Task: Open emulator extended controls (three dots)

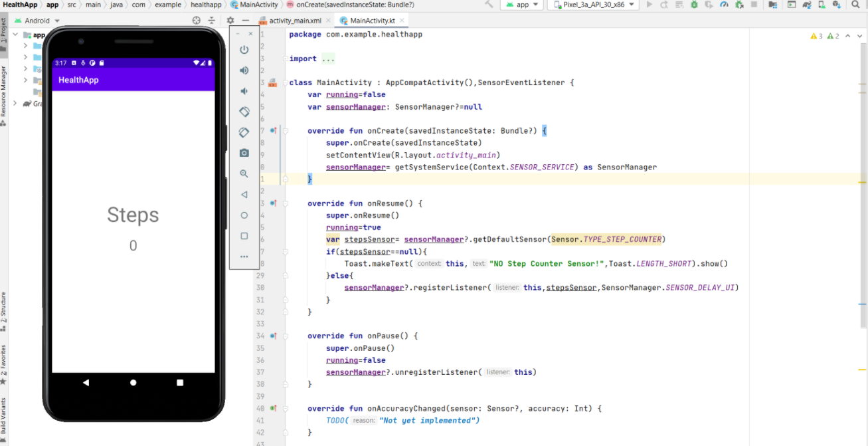Action: pyautogui.click(x=244, y=257)
